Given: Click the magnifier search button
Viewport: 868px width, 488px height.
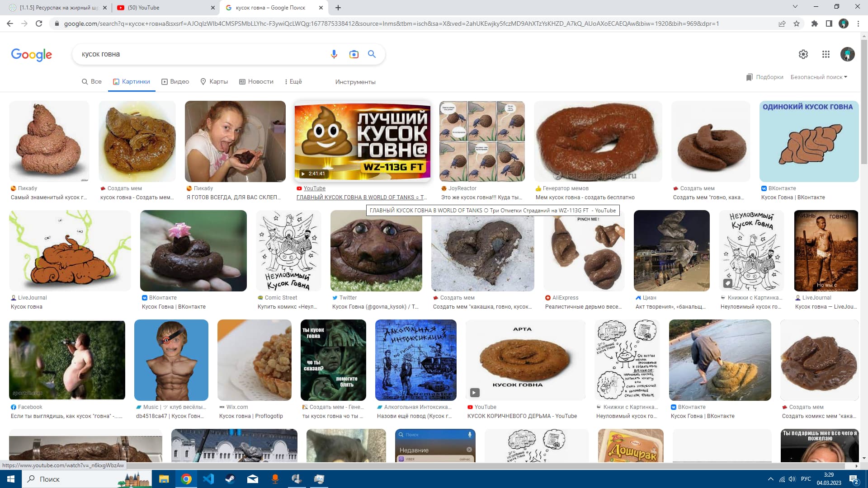Looking at the screenshot, I should 372,54.
